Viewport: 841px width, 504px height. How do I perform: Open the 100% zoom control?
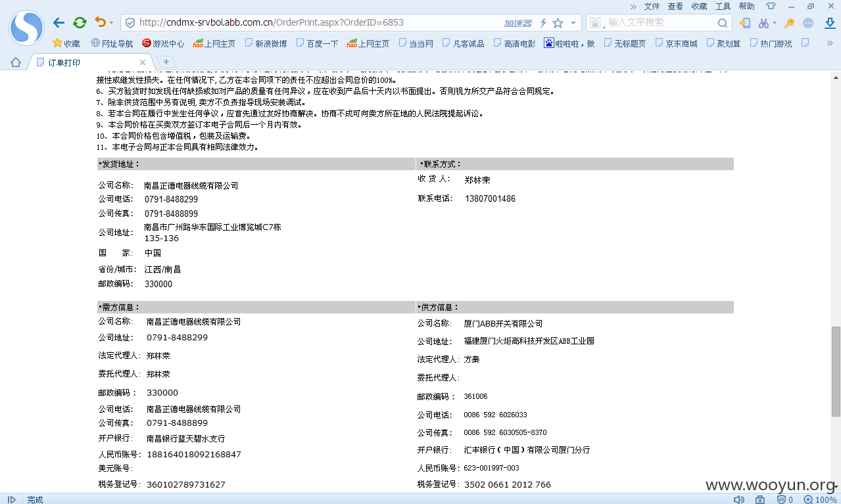(x=821, y=499)
